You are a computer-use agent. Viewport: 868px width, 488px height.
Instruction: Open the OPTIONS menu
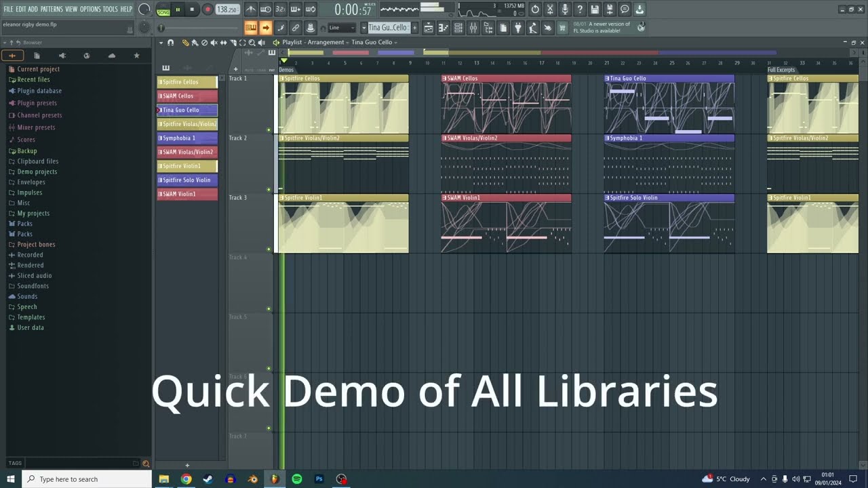point(90,9)
